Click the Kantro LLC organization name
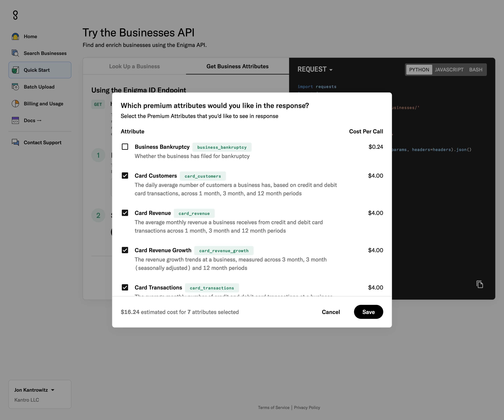The image size is (504, 420). click(27, 400)
